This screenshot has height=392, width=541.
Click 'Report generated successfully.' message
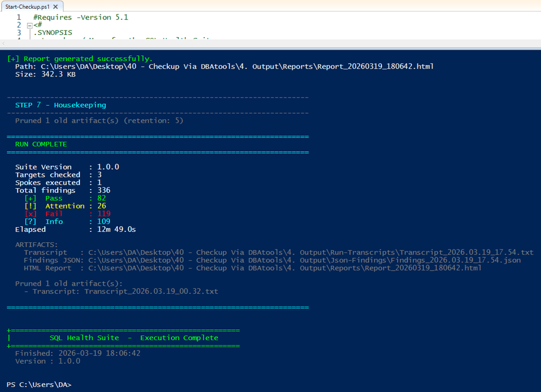coord(88,59)
